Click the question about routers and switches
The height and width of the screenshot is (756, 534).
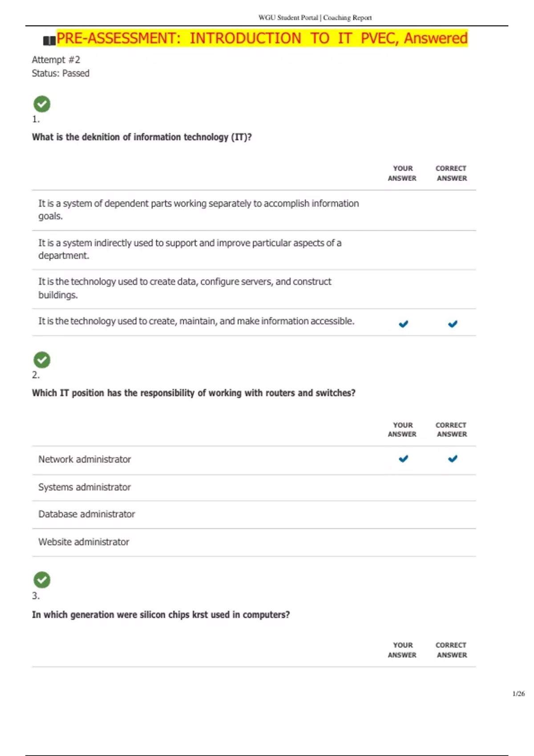pos(194,393)
